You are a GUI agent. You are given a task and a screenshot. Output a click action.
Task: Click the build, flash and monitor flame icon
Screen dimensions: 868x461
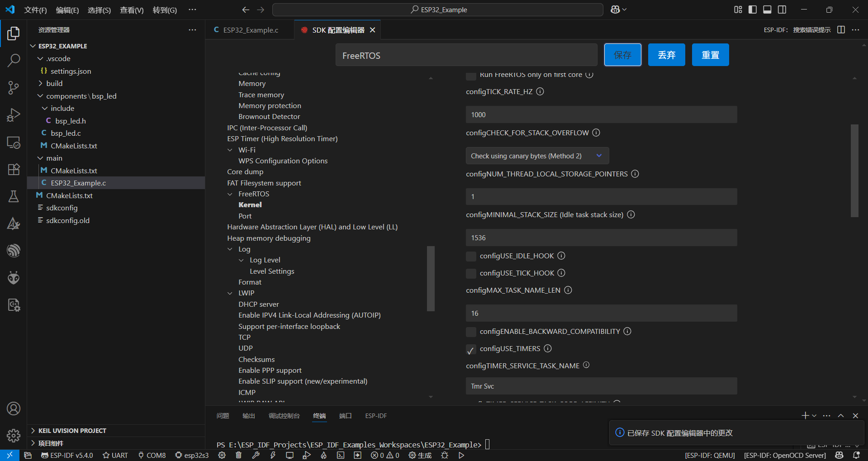click(323, 455)
